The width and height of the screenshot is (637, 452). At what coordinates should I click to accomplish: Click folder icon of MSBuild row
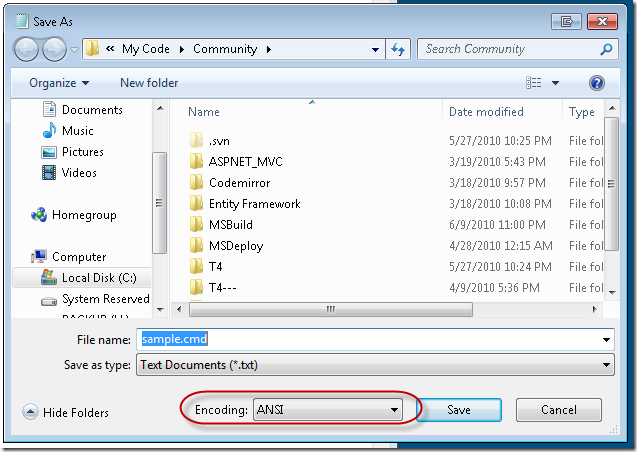click(196, 224)
